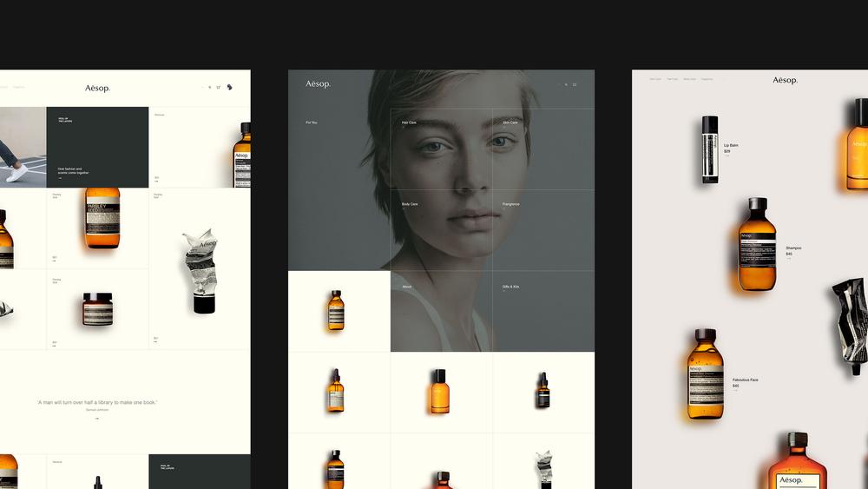Open the crumpled white Aesop tube product

(x=201, y=271)
